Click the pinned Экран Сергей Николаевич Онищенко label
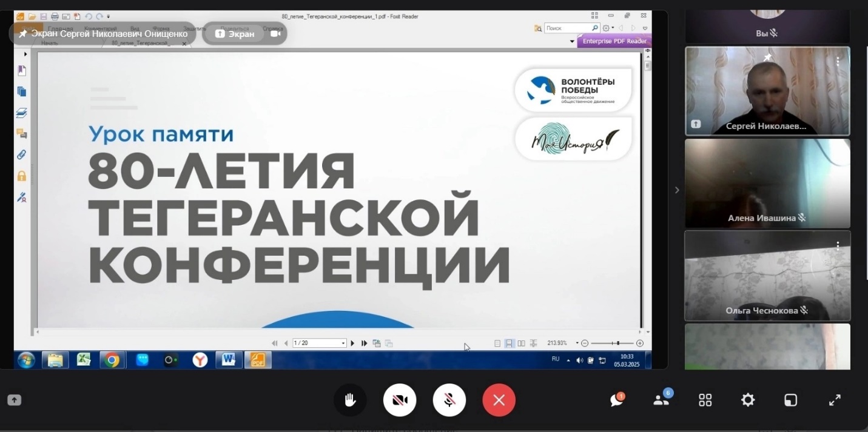The image size is (868, 432). point(103,34)
